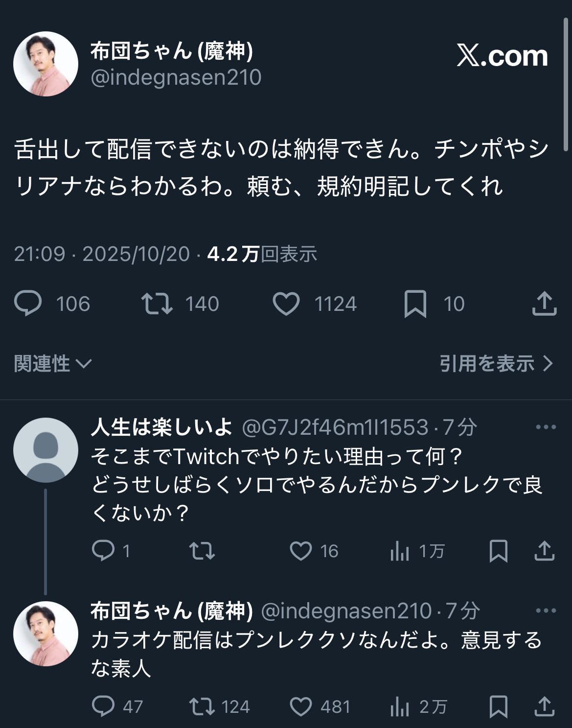Open the 関連性 sort dropdown
The width and height of the screenshot is (572, 728).
tap(52, 364)
